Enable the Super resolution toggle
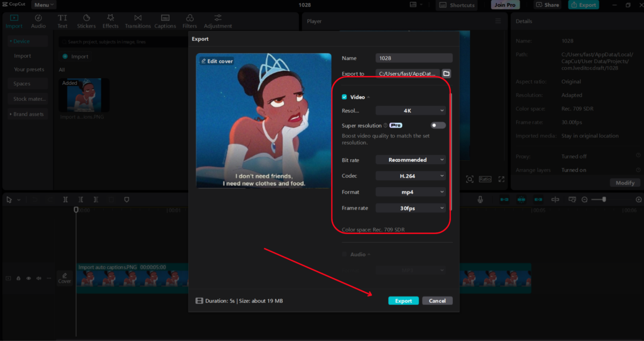 point(438,125)
